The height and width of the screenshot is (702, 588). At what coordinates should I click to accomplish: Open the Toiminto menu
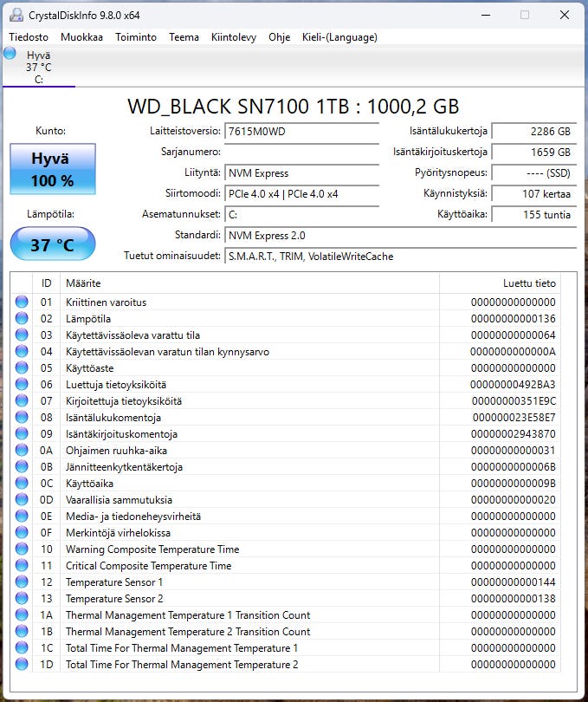(x=136, y=37)
